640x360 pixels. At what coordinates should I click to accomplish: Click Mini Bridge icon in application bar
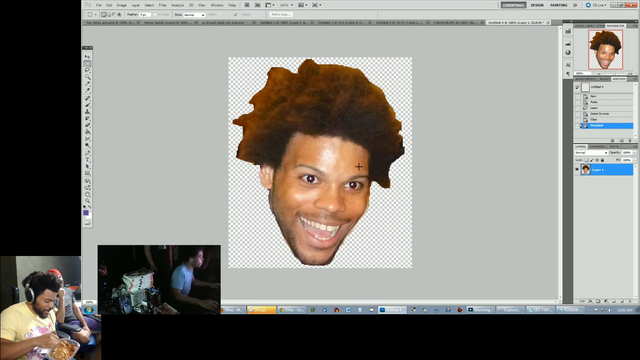tap(258, 5)
